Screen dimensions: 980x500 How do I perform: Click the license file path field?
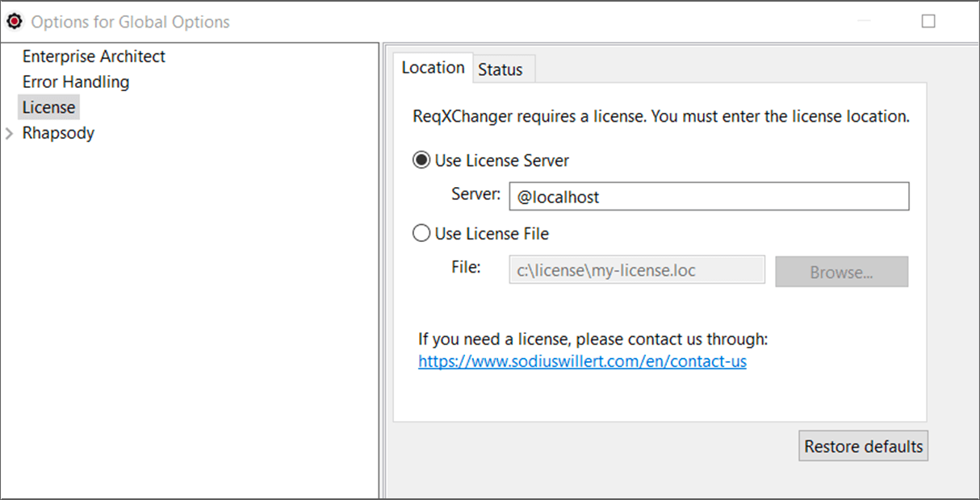[x=636, y=269]
